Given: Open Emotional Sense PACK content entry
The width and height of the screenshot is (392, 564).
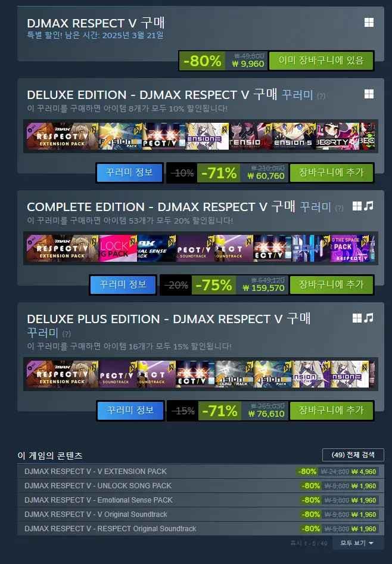Looking at the screenshot, I should [201, 500].
